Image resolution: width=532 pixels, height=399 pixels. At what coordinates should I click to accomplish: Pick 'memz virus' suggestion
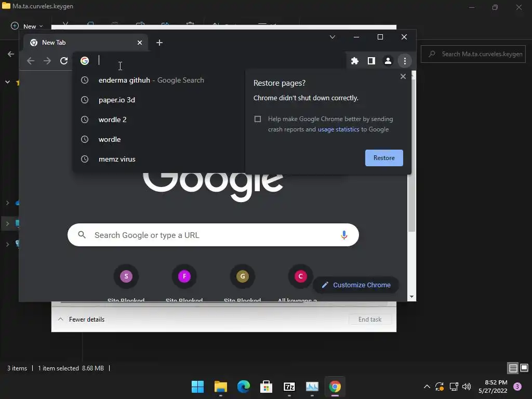pyautogui.click(x=158, y=159)
